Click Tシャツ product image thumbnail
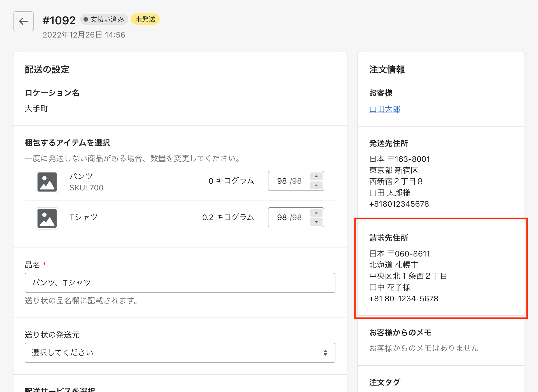Viewport: 538px width, 392px height. 47,218
